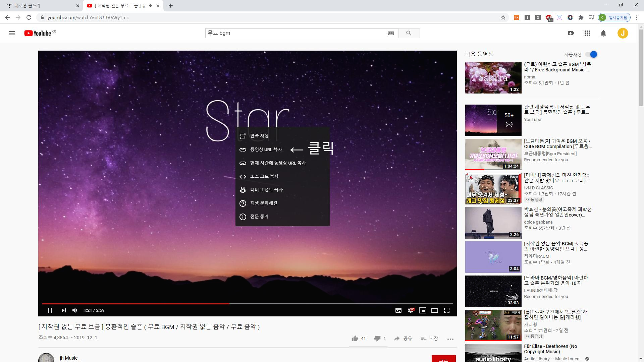Image resolution: width=644 pixels, height=362 pixels.
Task: Click the noma channel name
Action: (529, 77)
